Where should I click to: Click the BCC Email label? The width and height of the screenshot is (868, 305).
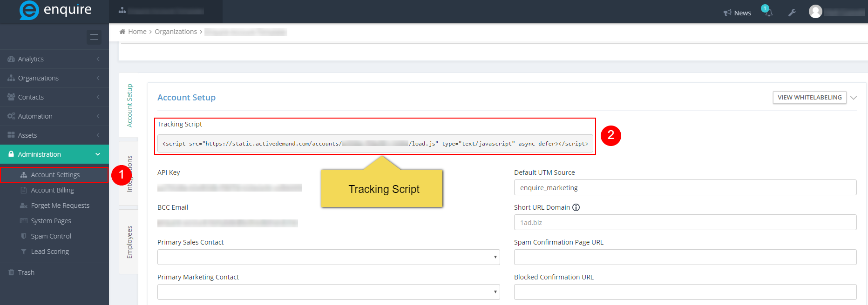(173, 207)
